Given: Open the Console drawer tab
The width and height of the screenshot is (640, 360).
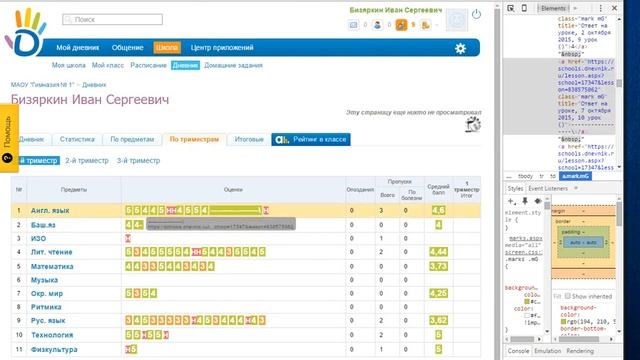Looking at the screenshot, I should tap(518, 351).
